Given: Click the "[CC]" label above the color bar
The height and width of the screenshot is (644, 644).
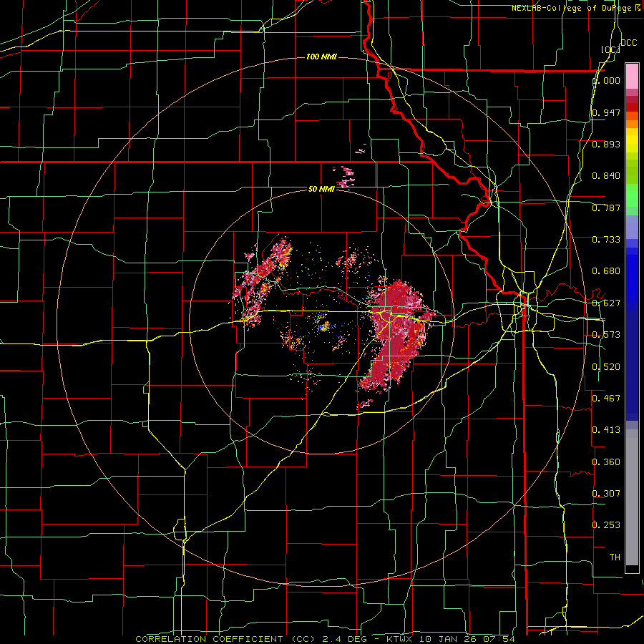Looking at the screenshot, I should click(x=610, y=49).
